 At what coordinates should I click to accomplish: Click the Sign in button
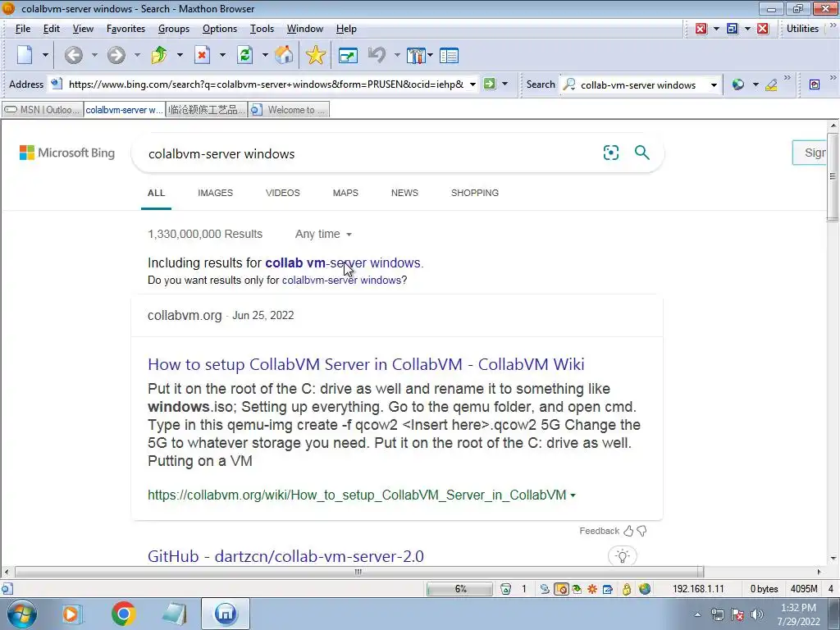point(809,153)
